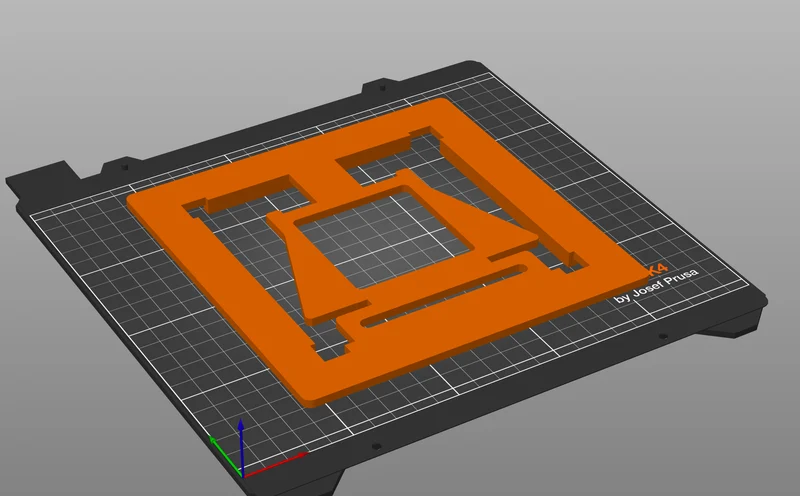Click the green Y axis arrow

[x=224, y=456]
